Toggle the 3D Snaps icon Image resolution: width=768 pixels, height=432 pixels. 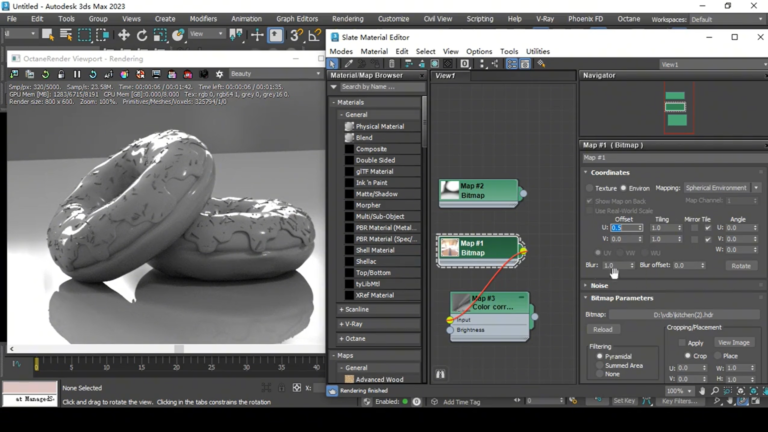(295, 35)
